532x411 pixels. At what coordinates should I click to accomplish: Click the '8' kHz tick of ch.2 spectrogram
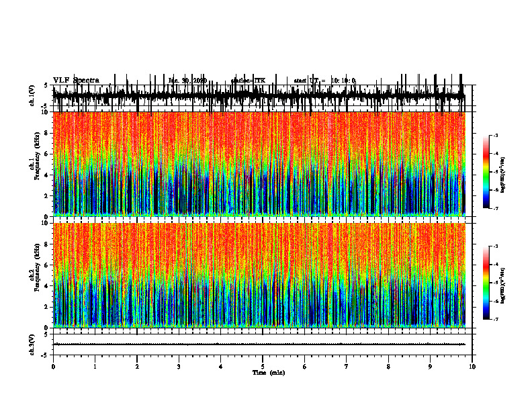click(47, 244)
